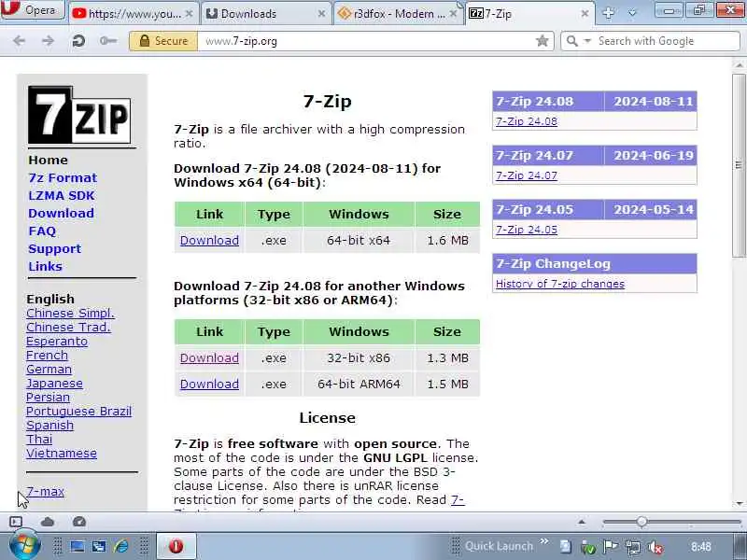Download the 64-bit x64 installer

coord(209,241)
